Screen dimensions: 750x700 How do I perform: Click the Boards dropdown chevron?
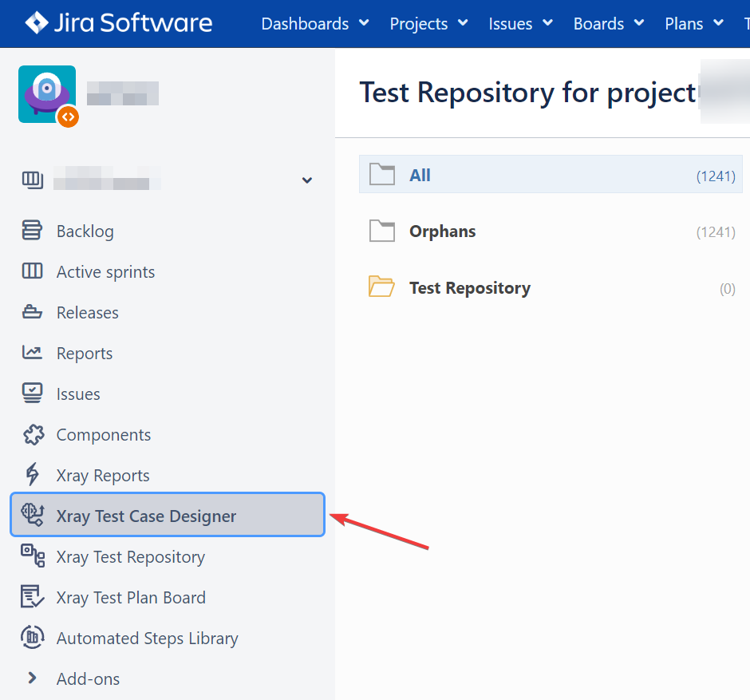click(x=639, y=22)
